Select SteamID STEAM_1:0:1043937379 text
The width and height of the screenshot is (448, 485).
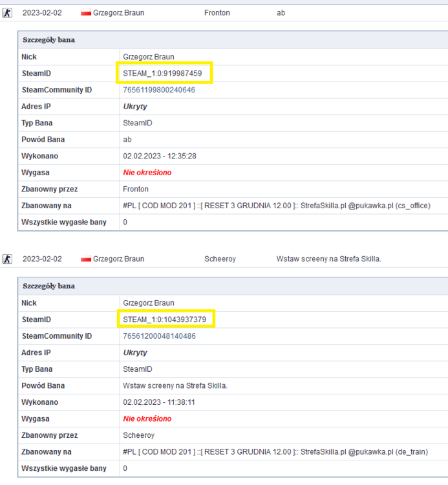(164, 319)
